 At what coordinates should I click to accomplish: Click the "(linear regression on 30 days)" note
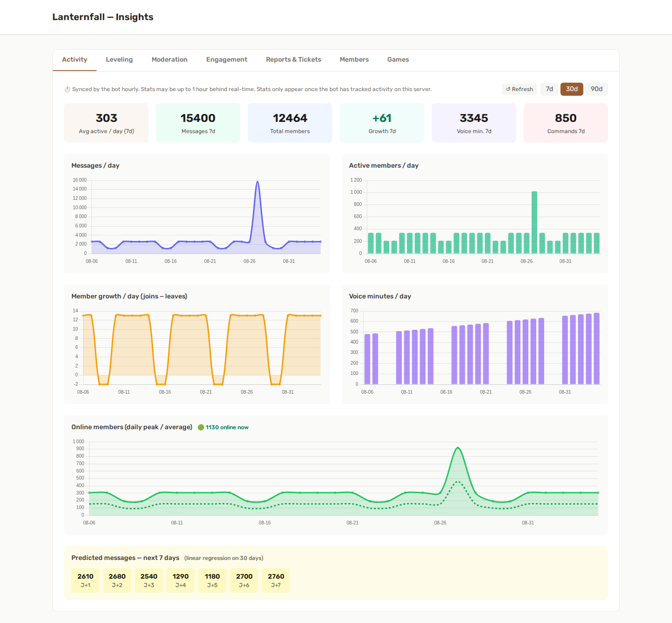click(x=224, y=558)
